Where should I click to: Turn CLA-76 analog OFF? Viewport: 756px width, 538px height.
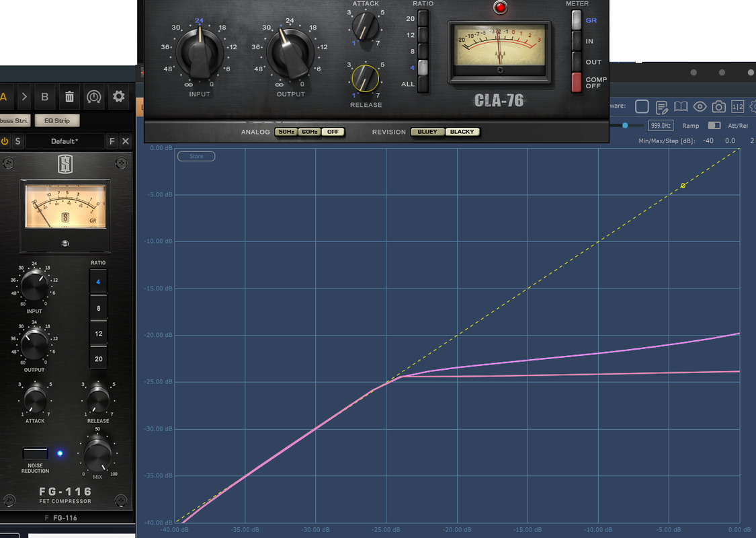333,132
